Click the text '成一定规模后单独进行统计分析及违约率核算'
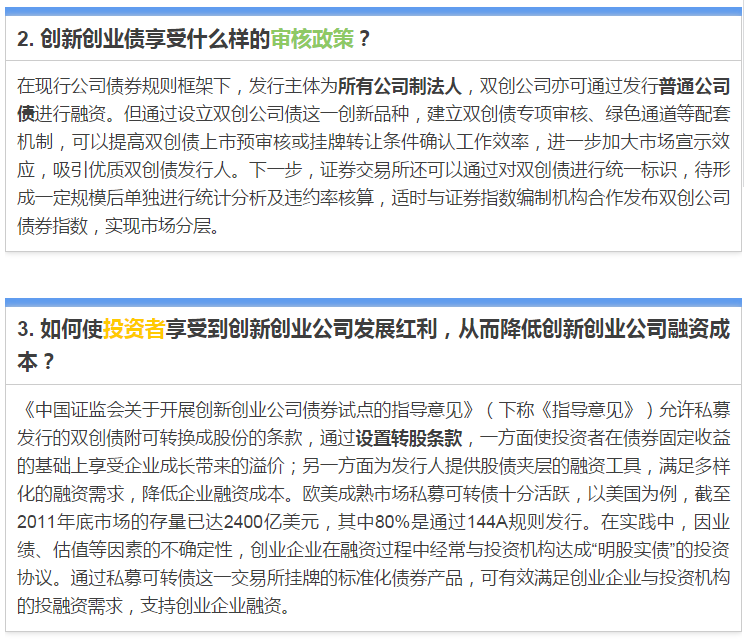This screenshot has height=640, width=744. (x=195, y=198)
